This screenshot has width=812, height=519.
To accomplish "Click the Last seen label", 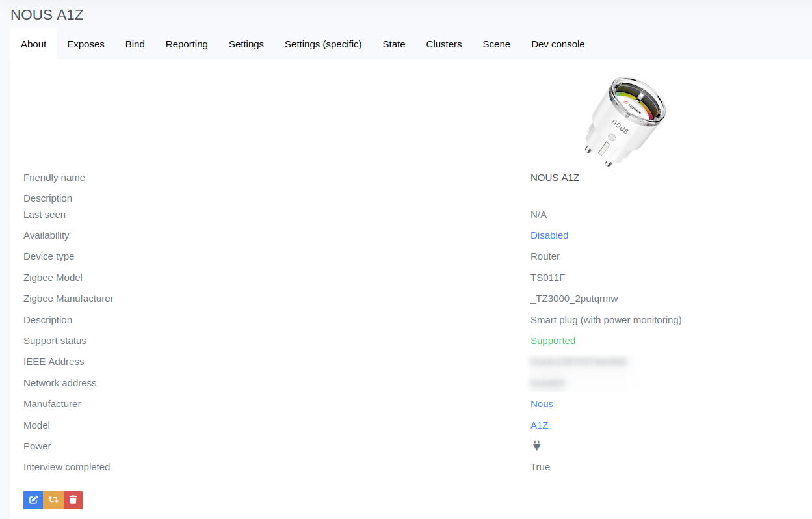I will (x=44, y=215).
